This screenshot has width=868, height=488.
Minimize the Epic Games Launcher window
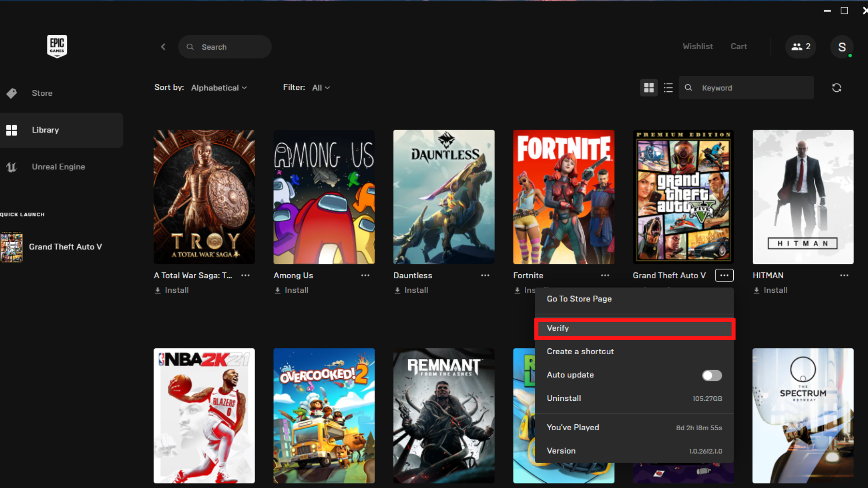pyautogui.click(x=827, y=10)
